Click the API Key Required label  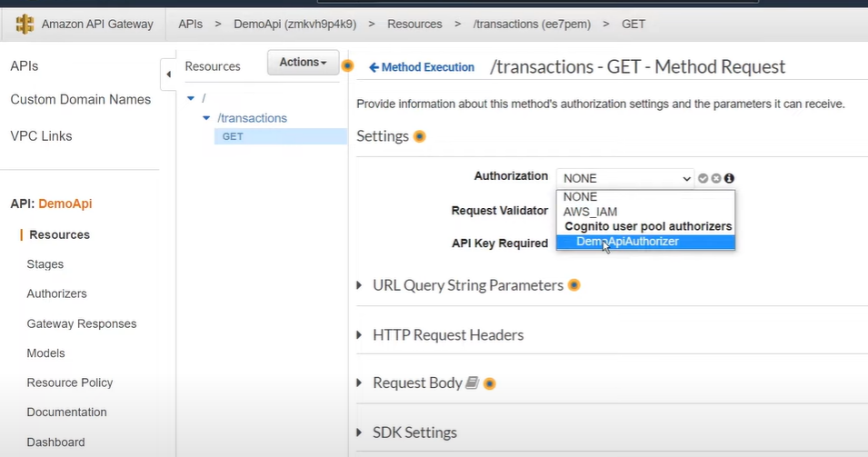point(499,243)
